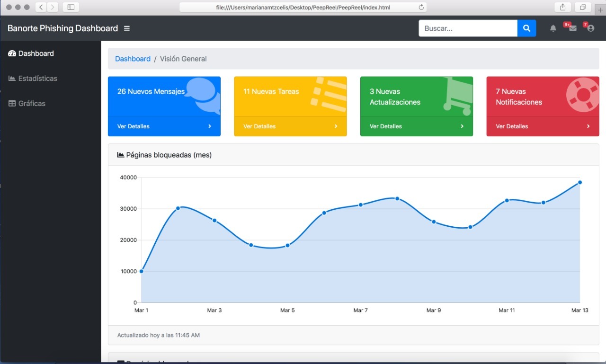Click Visión General breadcrumb text

pyautogui.click(x=183, y=59)
